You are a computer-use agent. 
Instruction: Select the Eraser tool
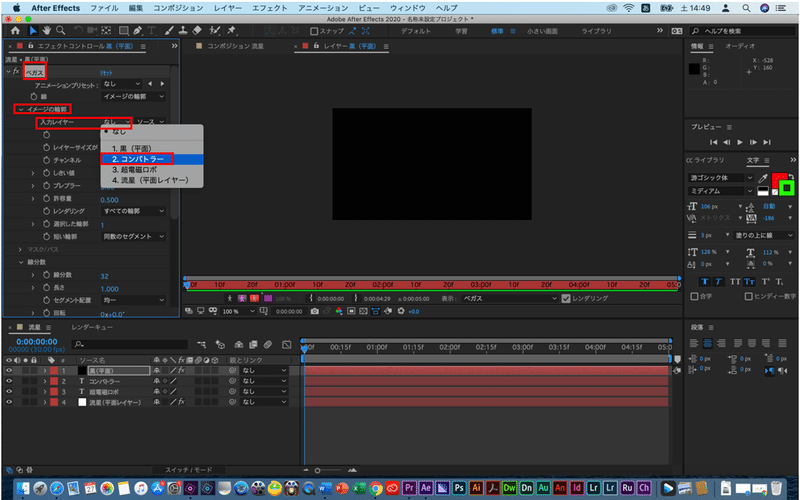197,31
